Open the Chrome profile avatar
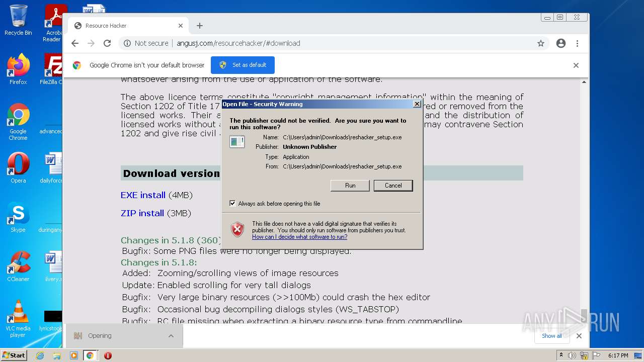This screenshot has width=644, height=362. tap(561, 43)
